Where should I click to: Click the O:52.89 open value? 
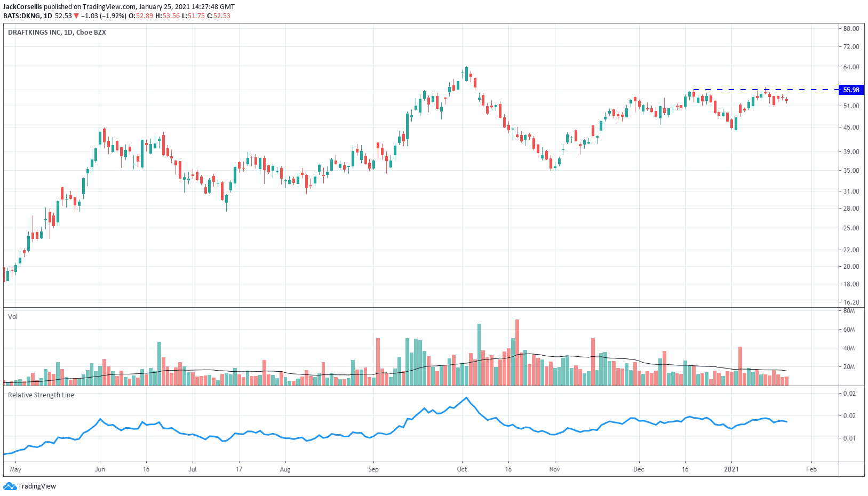pos(141,16)
